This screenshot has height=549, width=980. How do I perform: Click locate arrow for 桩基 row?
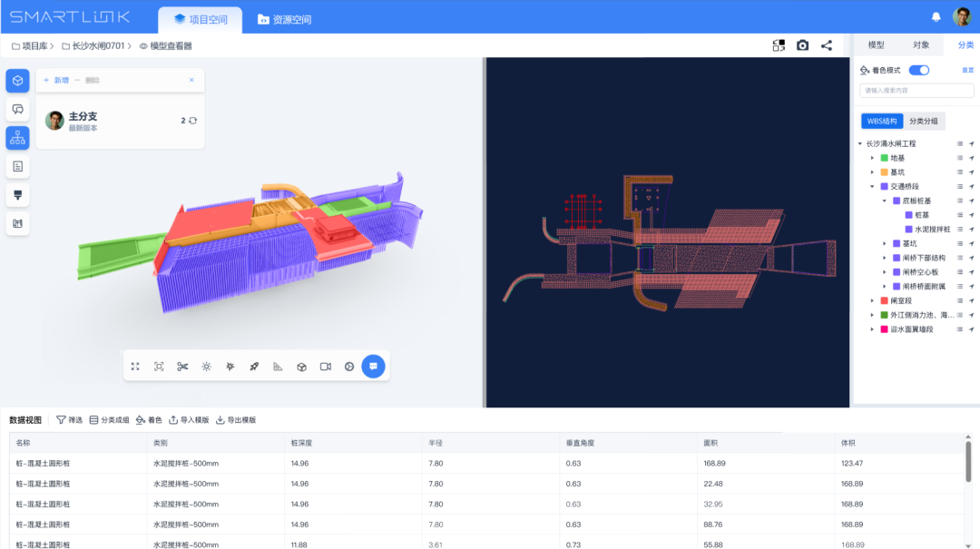click(x=971, y=215)
